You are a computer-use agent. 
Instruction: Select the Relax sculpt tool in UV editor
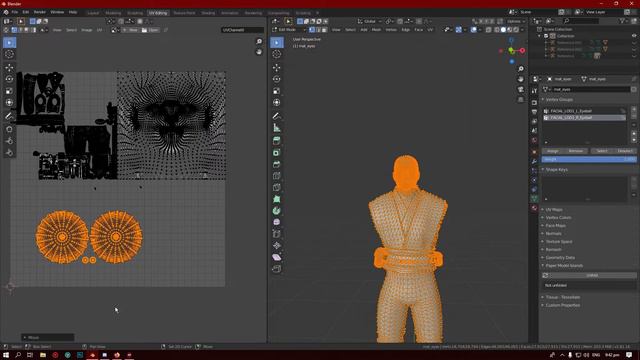(9, 153)
